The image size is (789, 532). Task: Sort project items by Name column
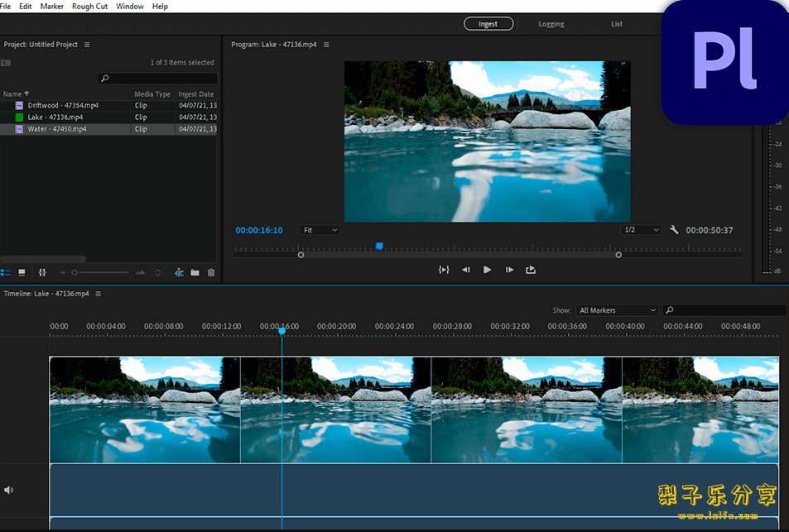click(x=16, y=94)
